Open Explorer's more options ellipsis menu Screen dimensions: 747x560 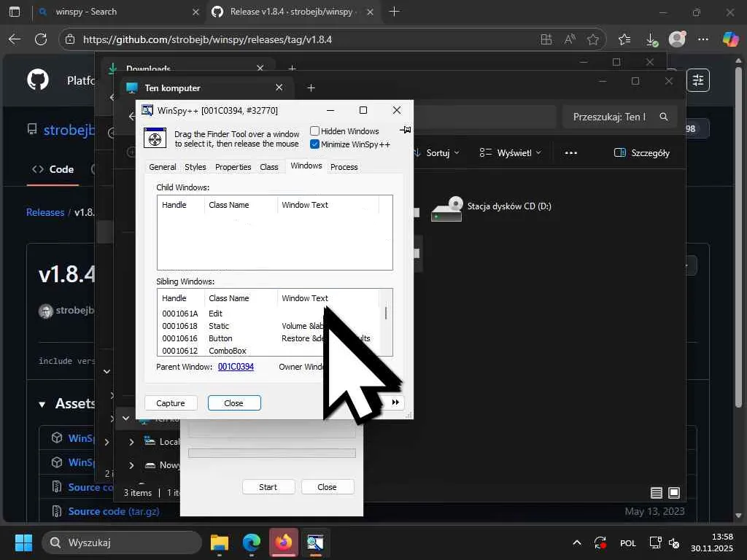tap(570, 153)
